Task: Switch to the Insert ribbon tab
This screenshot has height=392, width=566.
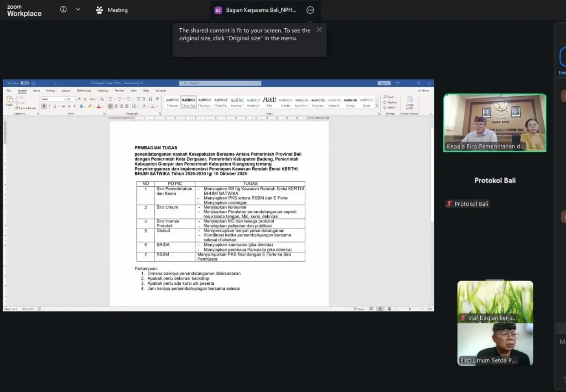Action: 36,90
